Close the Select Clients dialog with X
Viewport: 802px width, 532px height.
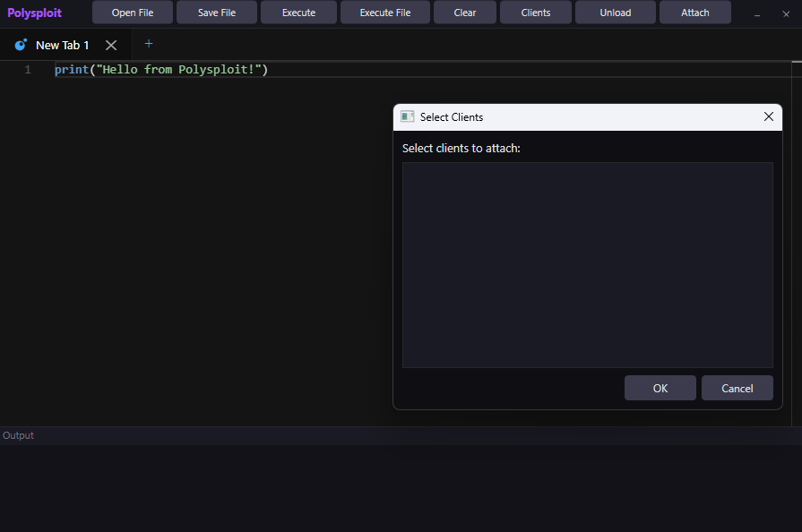[768, 116]
